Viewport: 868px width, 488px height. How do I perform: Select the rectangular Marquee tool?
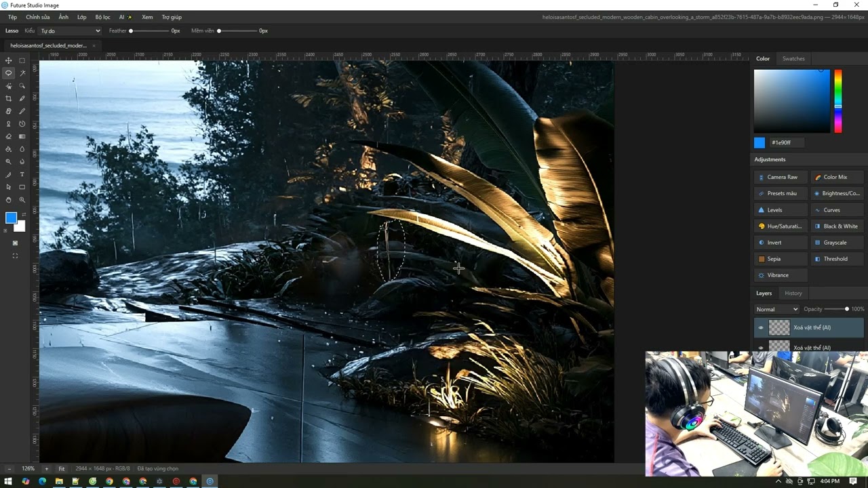[22, 60]
